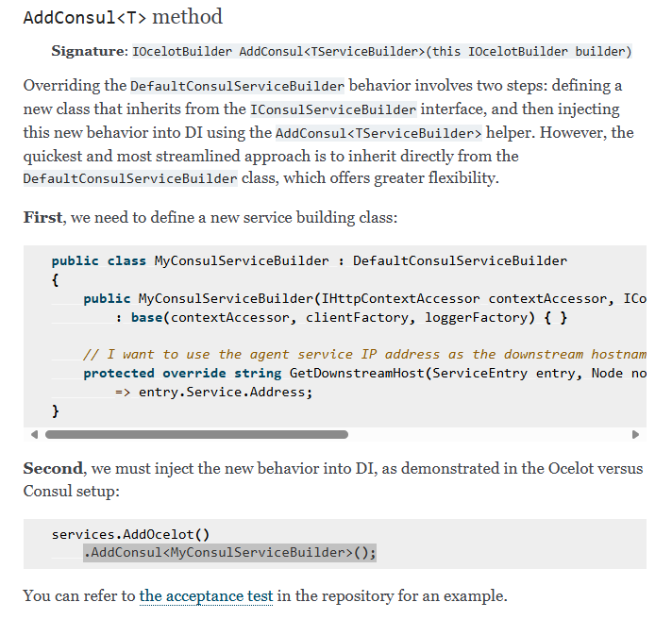This screenshot has width=672, height=619.
Task: Click the DefaultConsulServiceBuilder inline code in first paragraph
Action: pyautogui.click(x=237, y=86)
